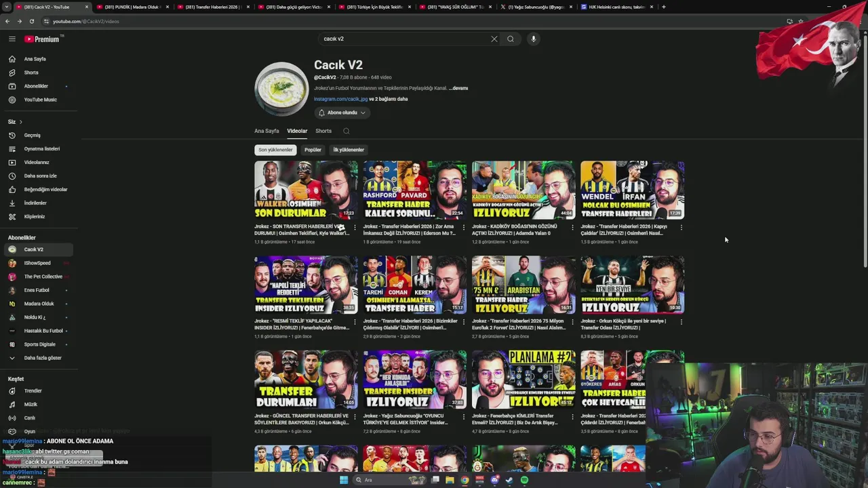Open Madara Olduk subscription
868x488 pixels.
pos(39,304)
